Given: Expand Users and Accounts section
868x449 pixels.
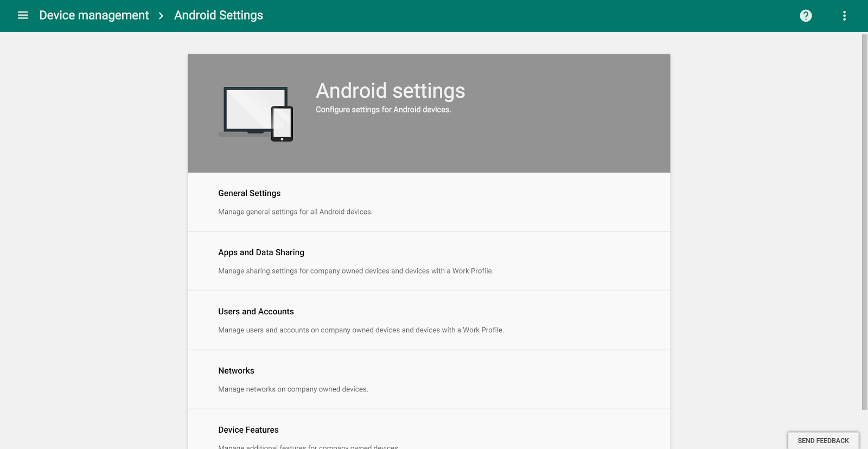Looking at the screenshot, I should 429,320.
